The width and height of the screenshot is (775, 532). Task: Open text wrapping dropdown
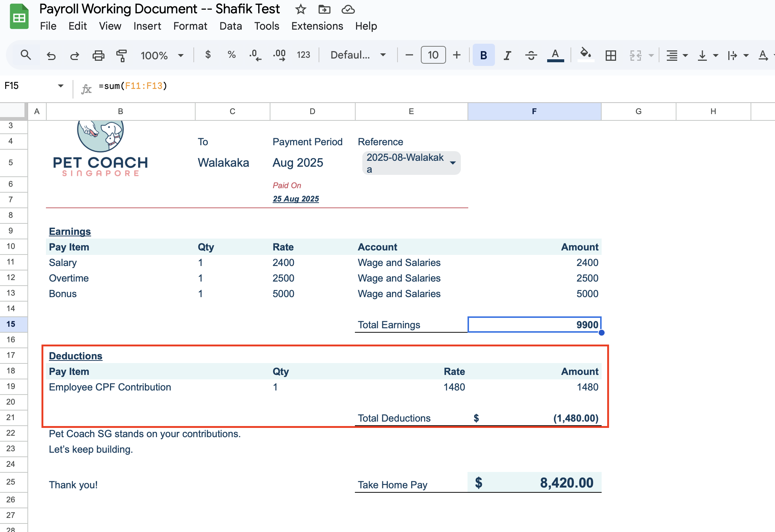point(738,55)
